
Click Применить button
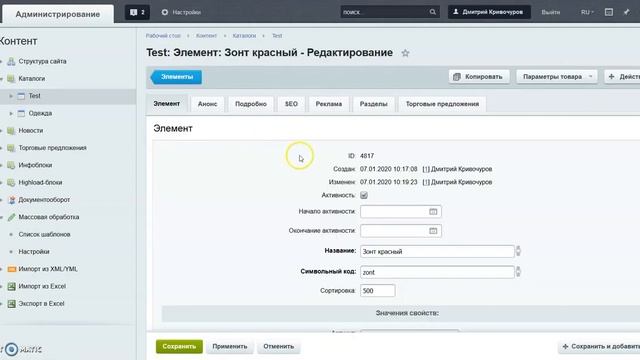[x=230, y=346]
